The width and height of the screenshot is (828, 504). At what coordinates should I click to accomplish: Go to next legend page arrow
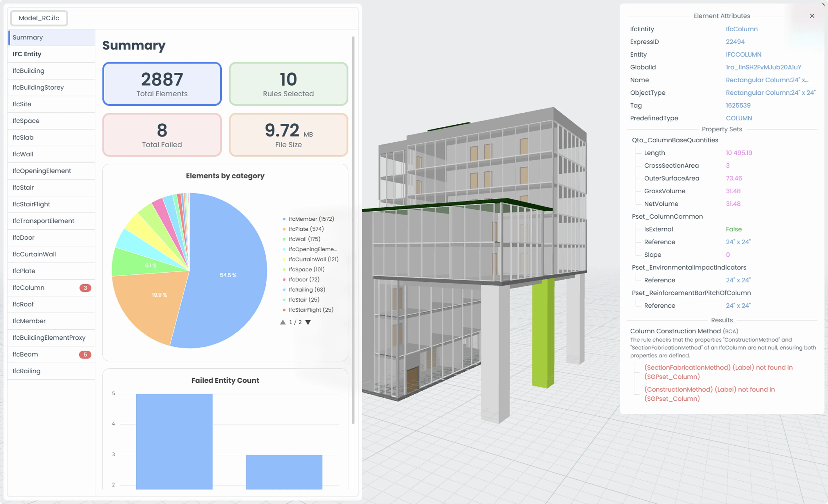click(308, 322)
